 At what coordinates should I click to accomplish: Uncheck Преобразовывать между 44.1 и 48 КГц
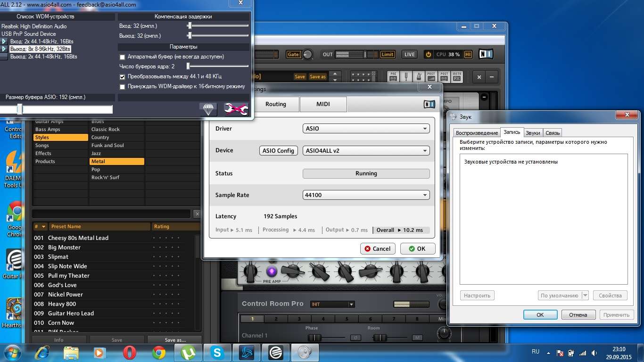pos(123,76)
